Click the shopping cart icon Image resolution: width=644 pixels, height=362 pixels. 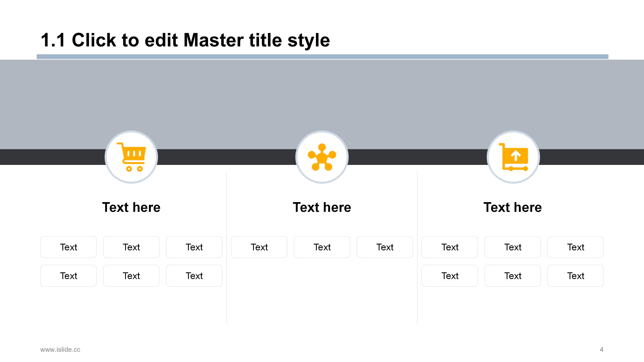(x=131, y=157)
